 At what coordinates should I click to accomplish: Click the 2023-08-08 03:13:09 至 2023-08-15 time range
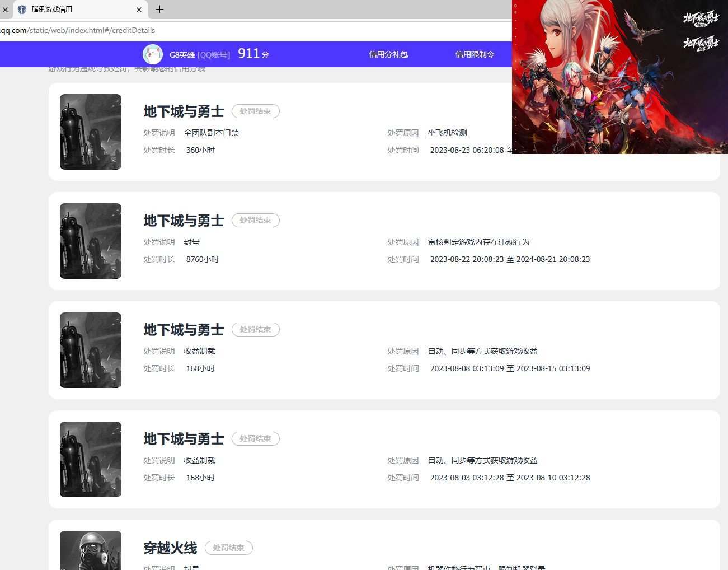tap(510, 368)
